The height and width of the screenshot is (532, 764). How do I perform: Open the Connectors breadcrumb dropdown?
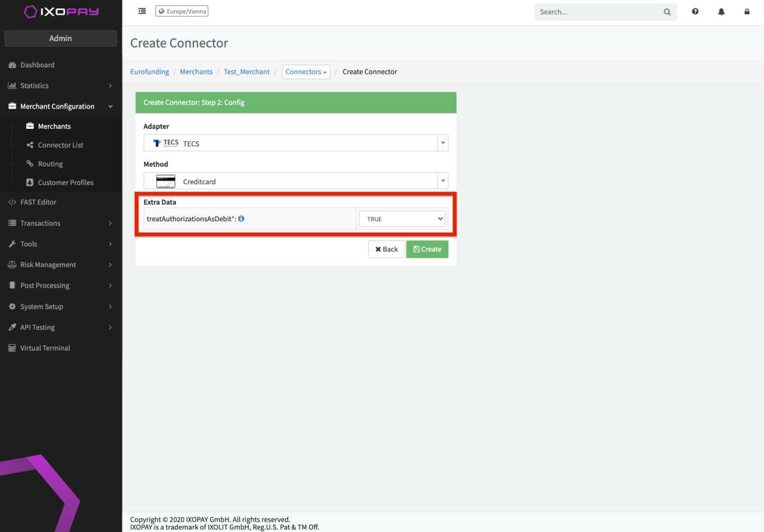(x=306, y=72)
